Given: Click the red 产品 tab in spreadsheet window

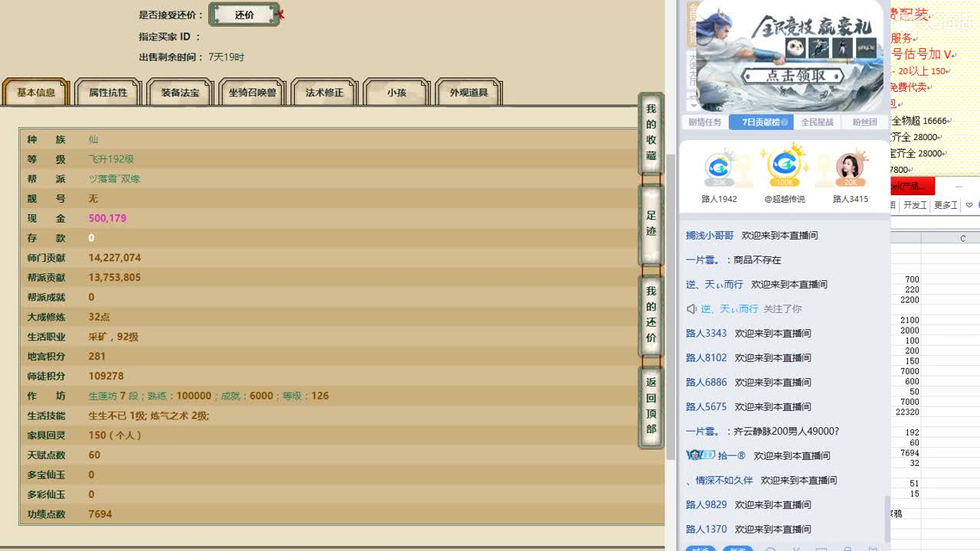Looking at the screenshot, I should coord(913,186).
